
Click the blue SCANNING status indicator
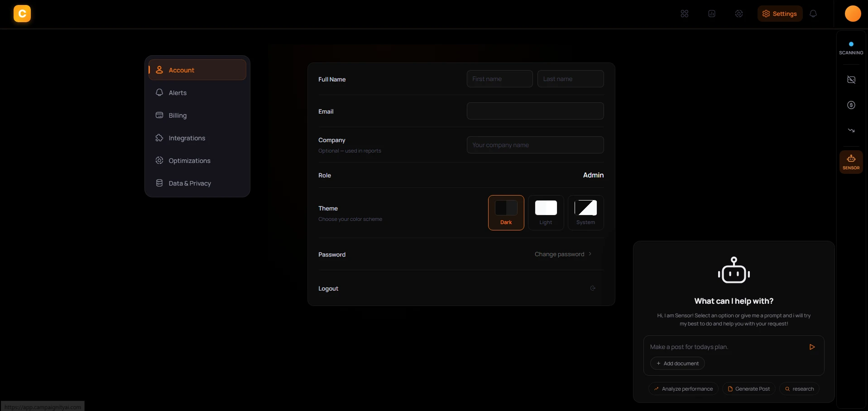(x=851, y=48)
